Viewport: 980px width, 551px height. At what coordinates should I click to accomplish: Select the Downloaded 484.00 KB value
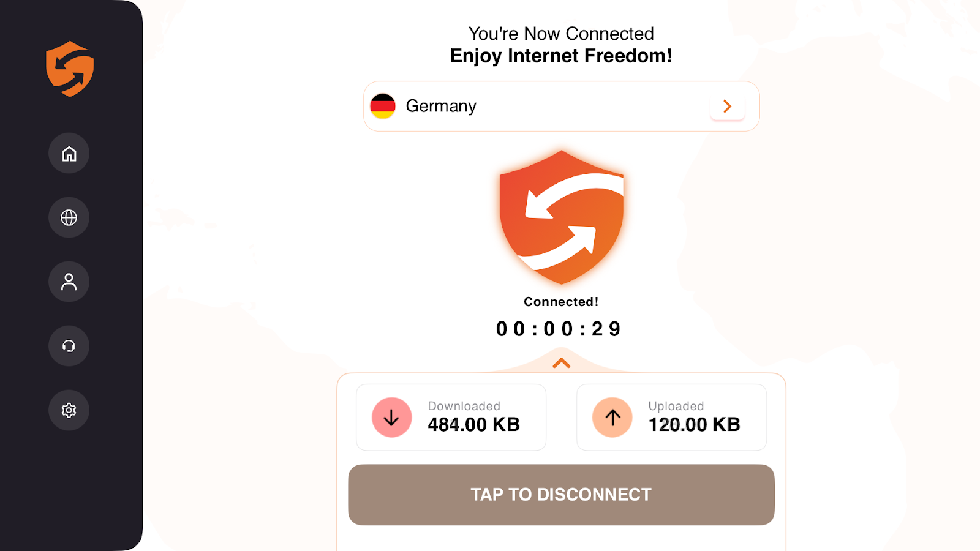[x=473, y=424]
